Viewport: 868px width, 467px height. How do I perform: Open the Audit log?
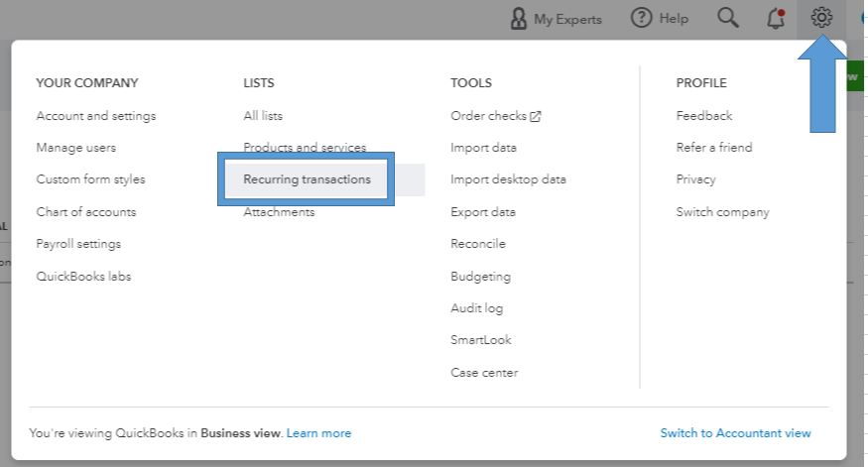(x=476, y=308)
